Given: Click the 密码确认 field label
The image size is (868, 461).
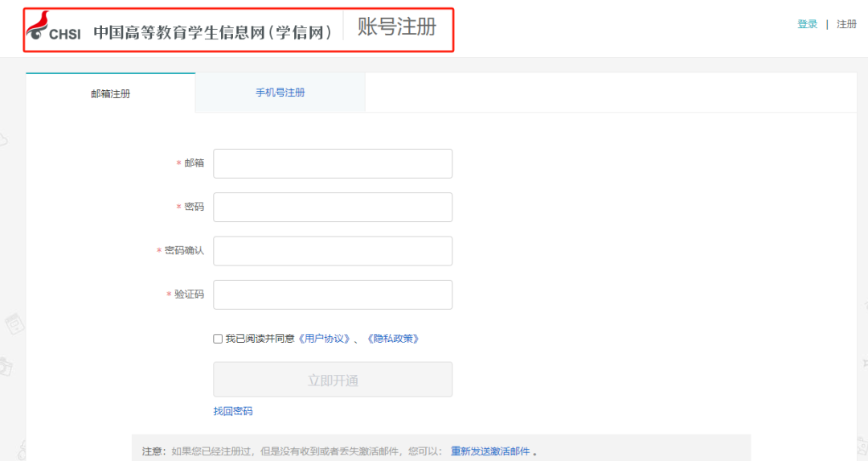Looking at the screenshot, I should pyautogui.click(x=184, y=250).
